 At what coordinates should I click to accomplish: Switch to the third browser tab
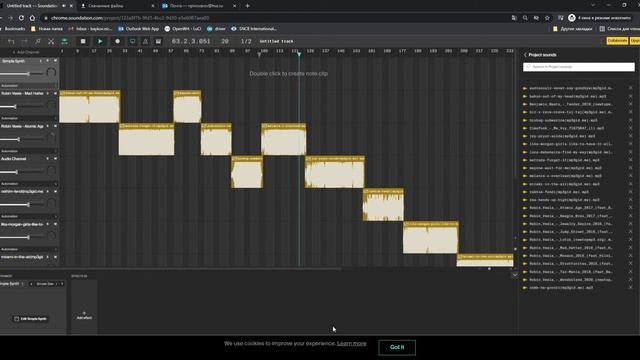[x=198, y=6]
